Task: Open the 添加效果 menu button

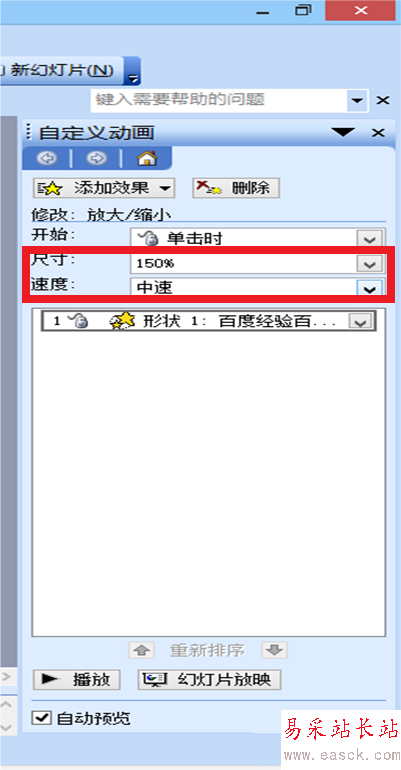Action: (x=104, y=188)
